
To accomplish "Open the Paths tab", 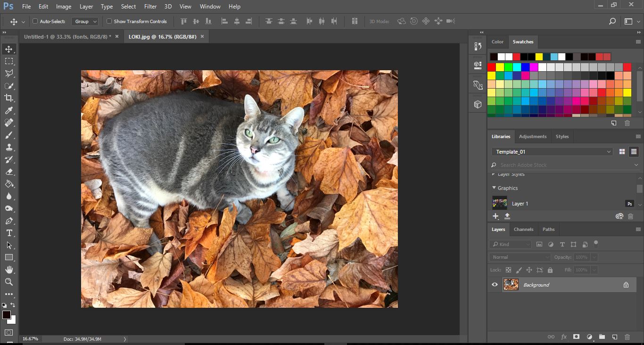I will coord(548,230).
